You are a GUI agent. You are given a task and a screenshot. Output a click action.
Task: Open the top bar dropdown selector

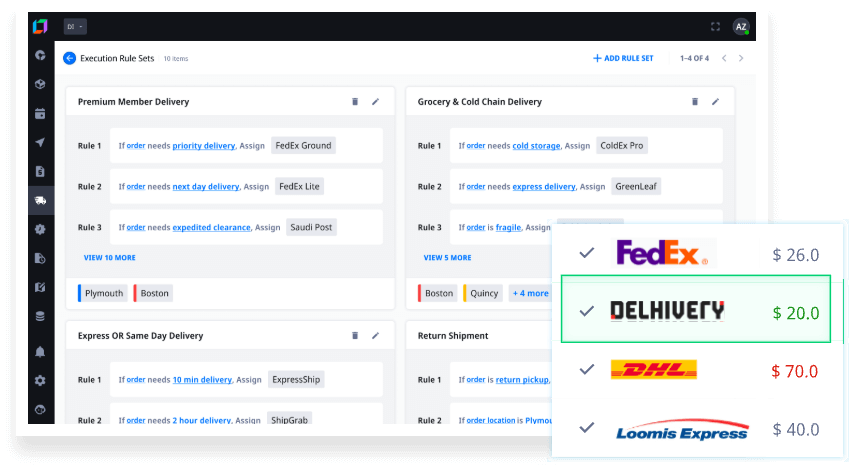[75, 27]
